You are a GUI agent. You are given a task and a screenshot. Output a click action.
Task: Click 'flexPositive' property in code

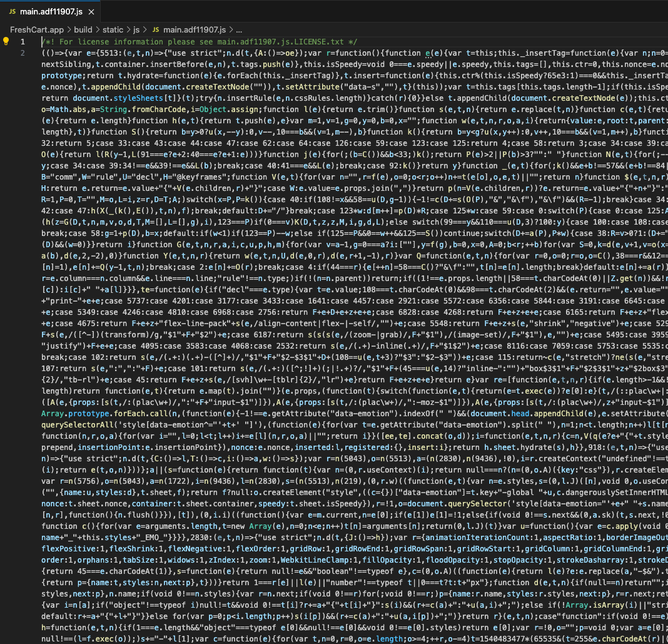[x=68, y=549]
